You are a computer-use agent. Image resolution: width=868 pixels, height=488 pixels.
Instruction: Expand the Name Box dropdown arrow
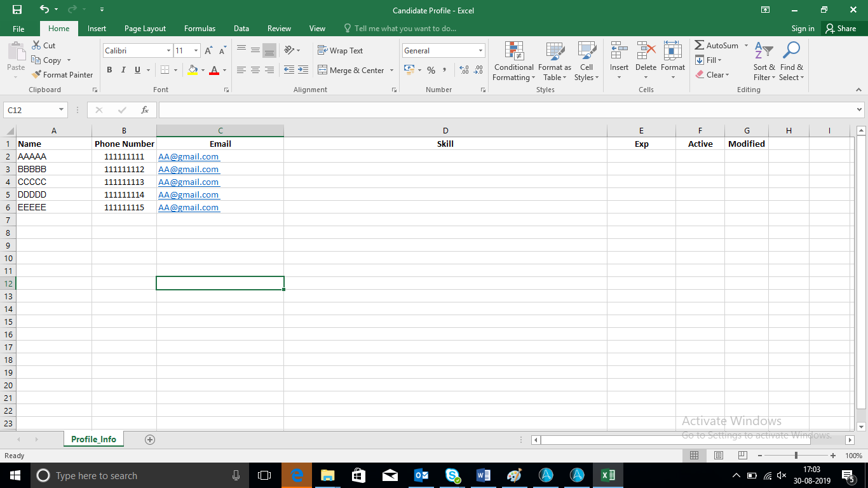coord(62,110)
